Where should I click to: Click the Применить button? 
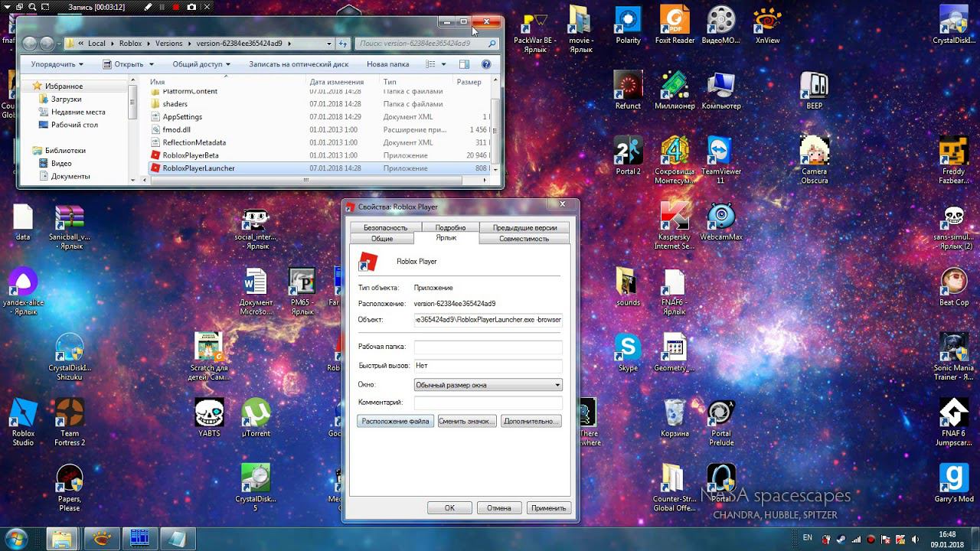click(548, 507)
